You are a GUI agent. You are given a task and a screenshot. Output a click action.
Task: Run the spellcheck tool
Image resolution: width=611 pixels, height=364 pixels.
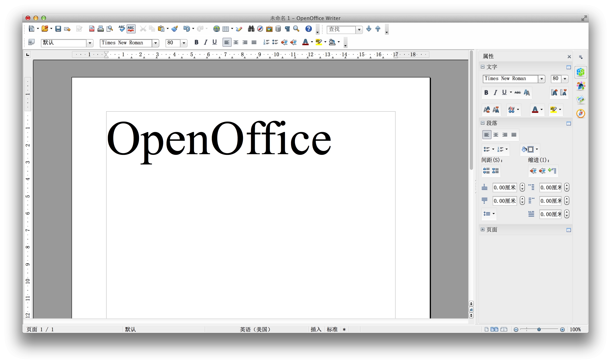[x=121, y=29]
